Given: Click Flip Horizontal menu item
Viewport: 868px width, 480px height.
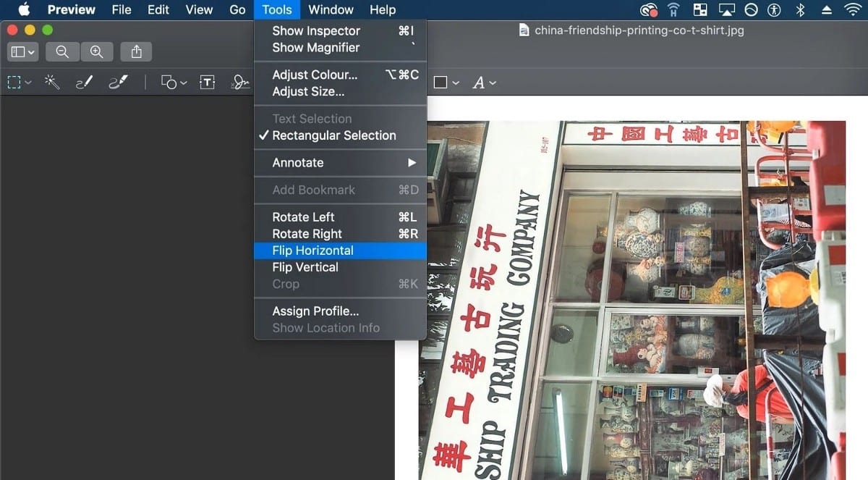Looking at the screenshot, I should click(340, 250).
